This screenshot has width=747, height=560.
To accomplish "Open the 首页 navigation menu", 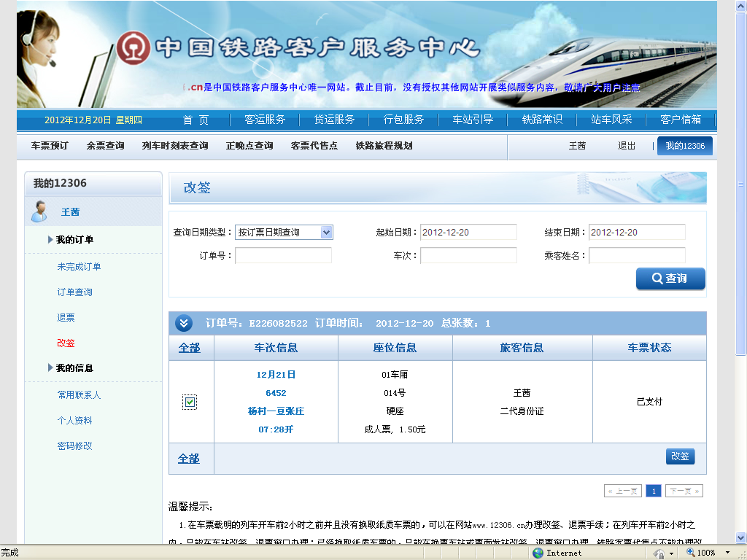I will tap(196, 120).
